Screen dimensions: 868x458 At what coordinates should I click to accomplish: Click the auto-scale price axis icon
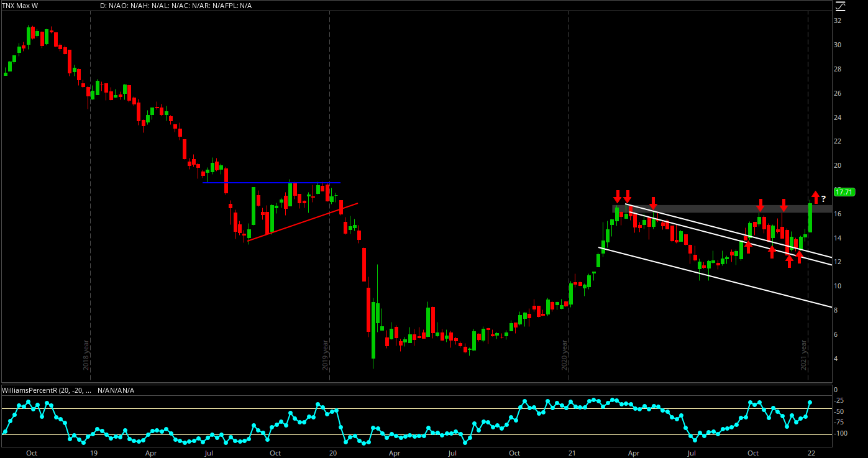tap(839, 6)
